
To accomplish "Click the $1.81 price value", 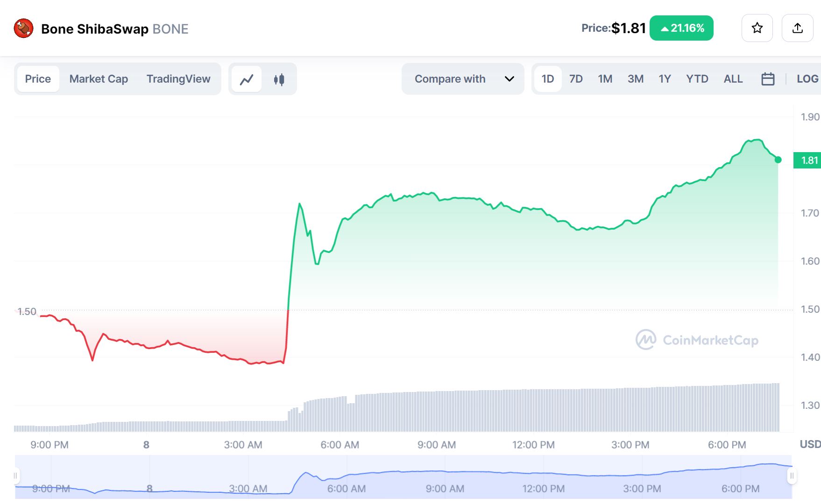I will (x=629, y=28).
